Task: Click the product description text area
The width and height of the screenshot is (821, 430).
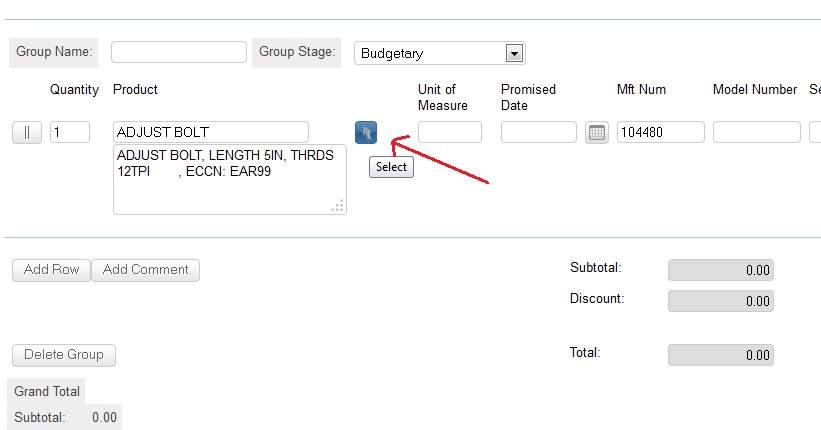Action: point(230,180)
